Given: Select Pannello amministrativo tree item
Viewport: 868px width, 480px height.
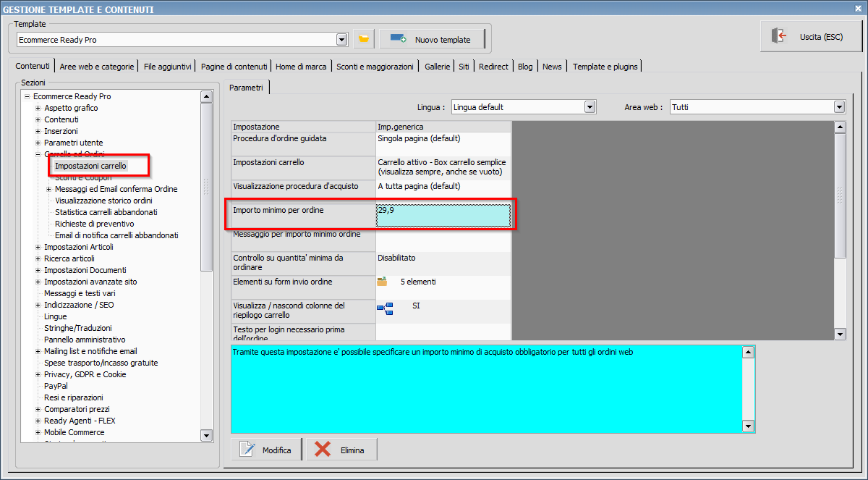Looking at the screenshot, I should pyautogui.click(x=85, y=340).
